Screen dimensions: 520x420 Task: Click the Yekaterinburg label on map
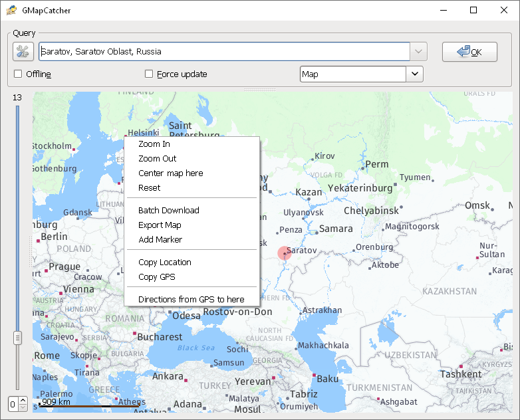click(x=360, y=188)
